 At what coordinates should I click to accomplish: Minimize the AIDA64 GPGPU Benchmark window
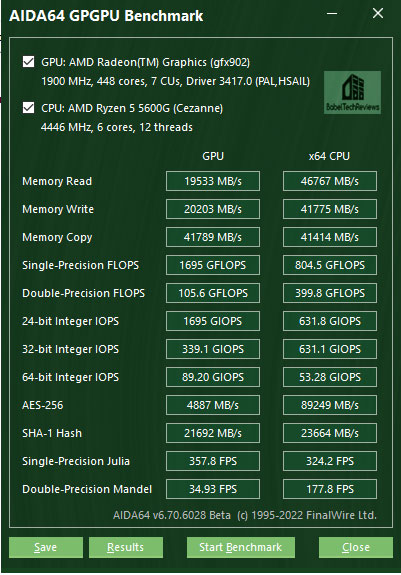(x=332, y=14)
